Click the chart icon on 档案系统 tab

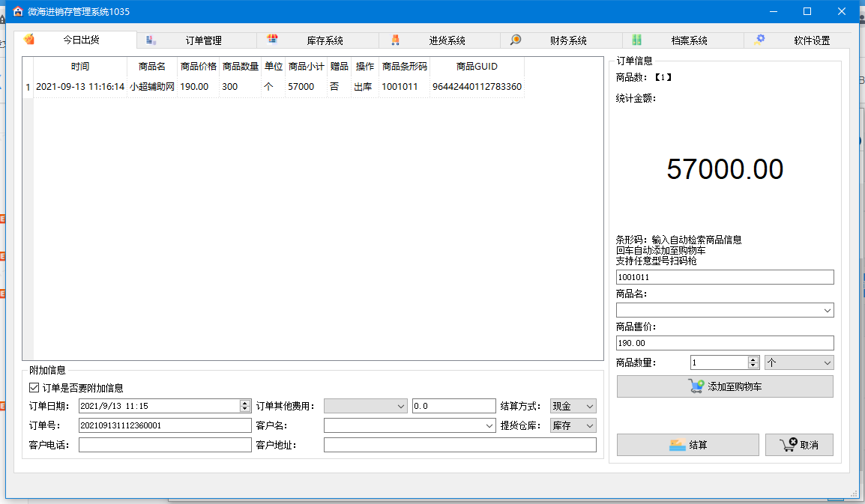point(636,40)
